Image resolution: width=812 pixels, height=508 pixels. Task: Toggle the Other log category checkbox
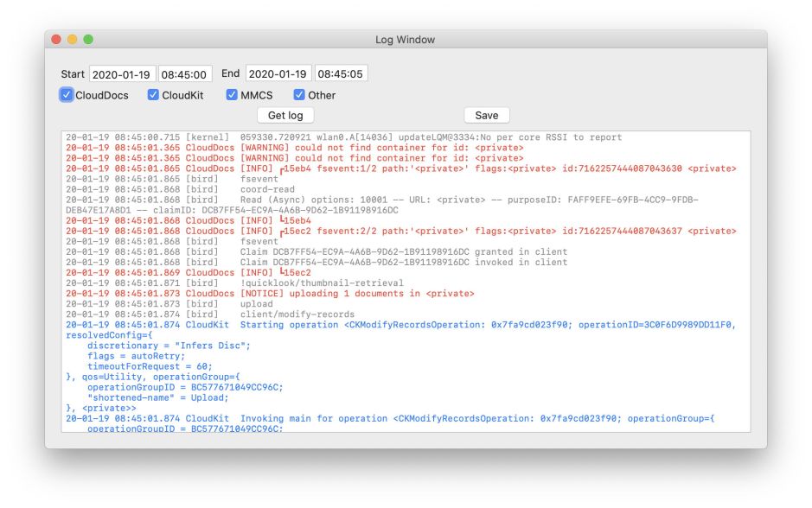[x=300, y=95]
